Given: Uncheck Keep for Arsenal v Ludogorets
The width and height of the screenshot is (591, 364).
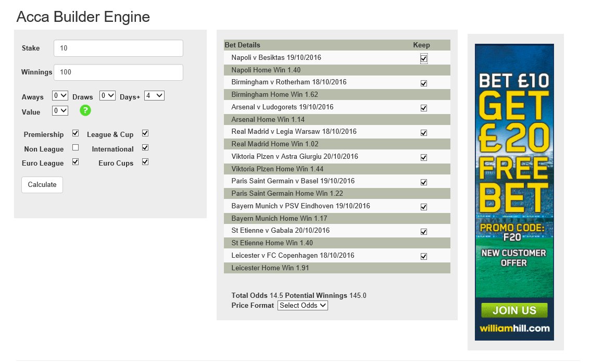Looking at the screenshot, I should click(423, 108).
